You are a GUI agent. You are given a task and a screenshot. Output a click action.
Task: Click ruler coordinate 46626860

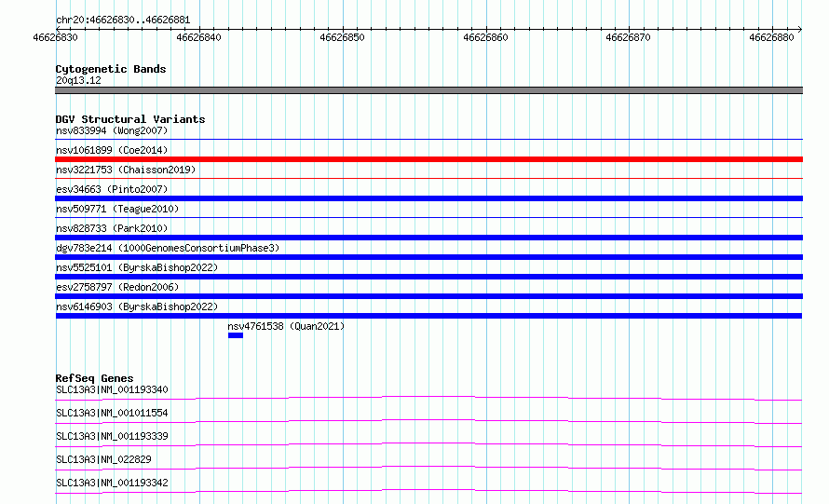click(x=485, y=37)
